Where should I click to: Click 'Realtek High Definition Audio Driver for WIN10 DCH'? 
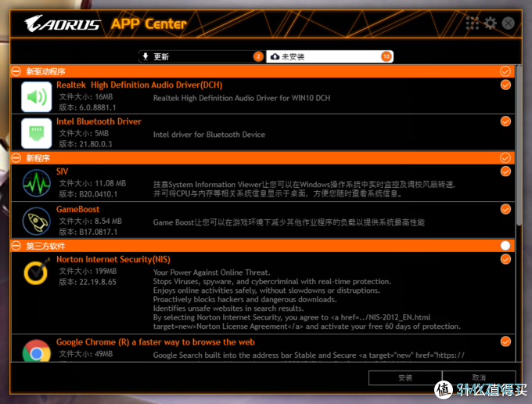pos(242,98)
